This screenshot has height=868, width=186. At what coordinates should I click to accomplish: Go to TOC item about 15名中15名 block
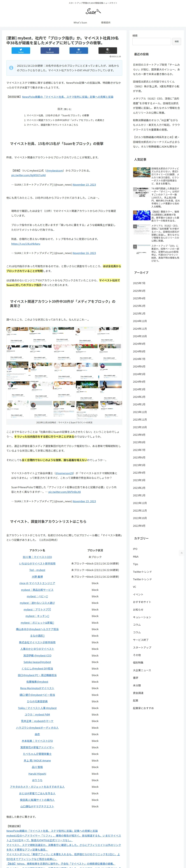[58, 115]
